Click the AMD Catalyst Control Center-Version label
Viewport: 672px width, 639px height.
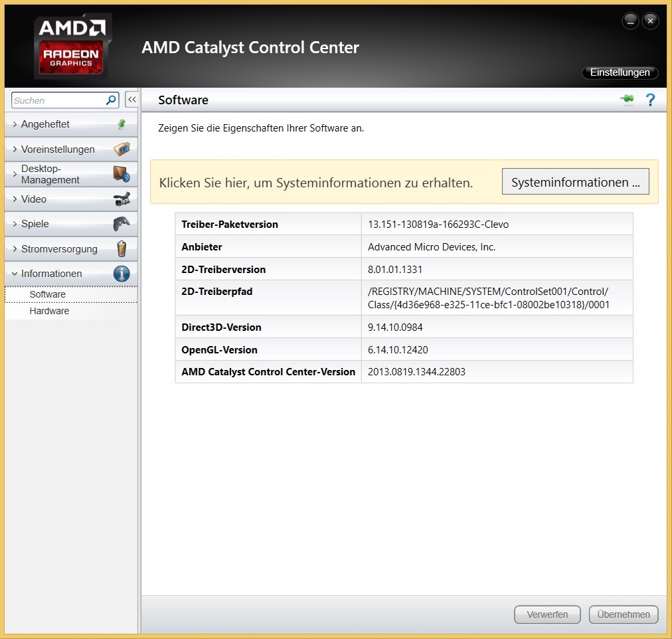coord(268,372)
